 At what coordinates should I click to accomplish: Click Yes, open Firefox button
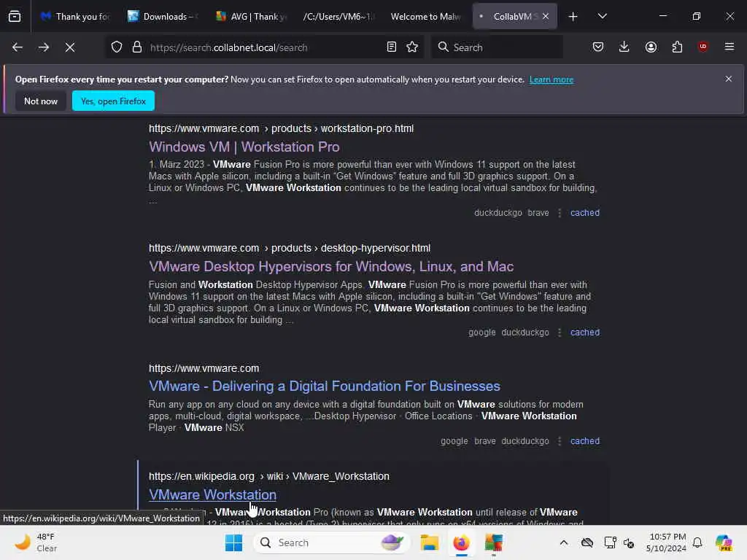(x=113, y=101)
